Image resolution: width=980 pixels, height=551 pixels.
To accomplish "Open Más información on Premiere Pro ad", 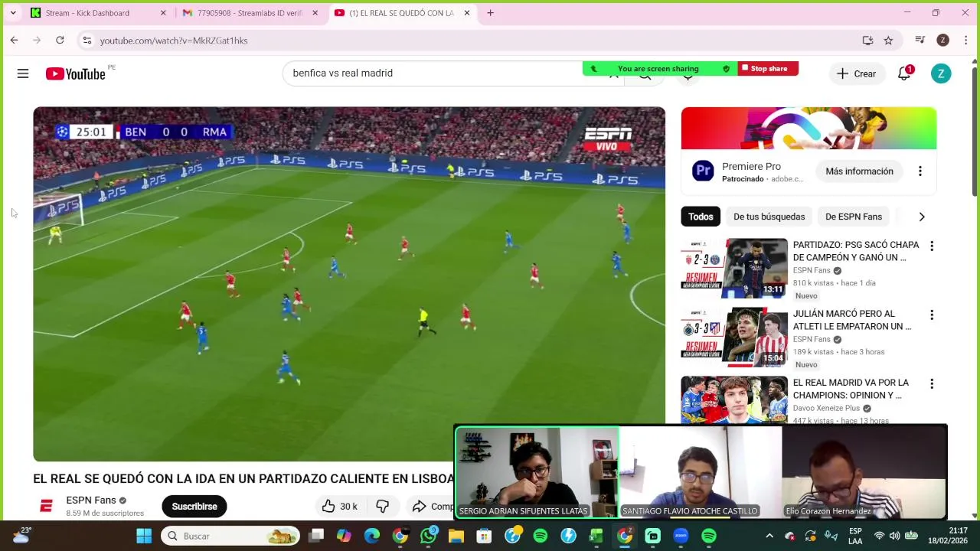I will tap(859, 171).
